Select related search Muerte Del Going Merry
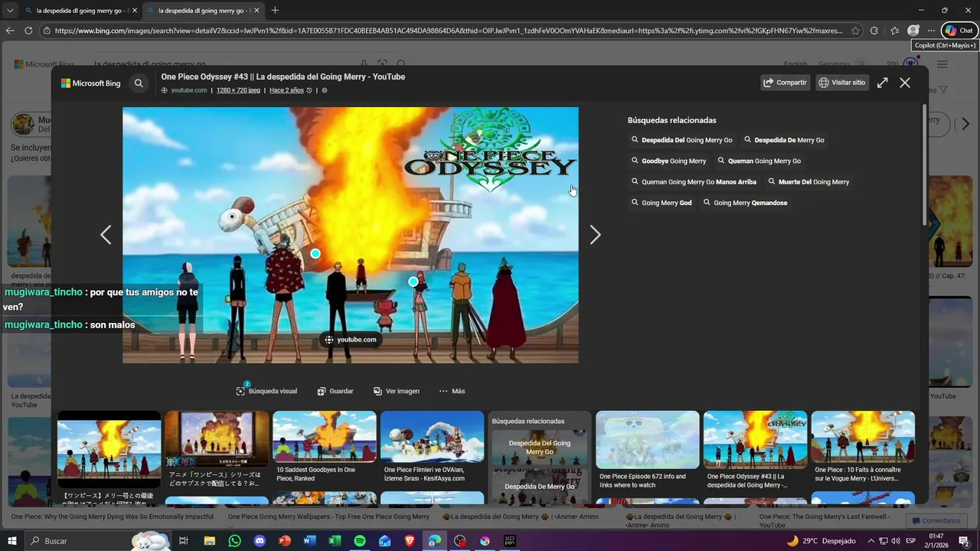Image resolution: width=980 pixels, height=551 pixels. 808,182
